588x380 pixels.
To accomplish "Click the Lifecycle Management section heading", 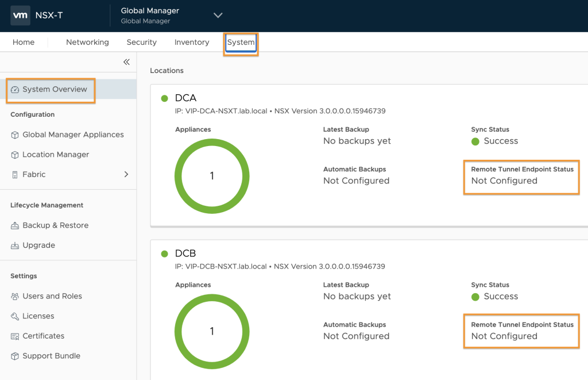I will pos(47,205).
